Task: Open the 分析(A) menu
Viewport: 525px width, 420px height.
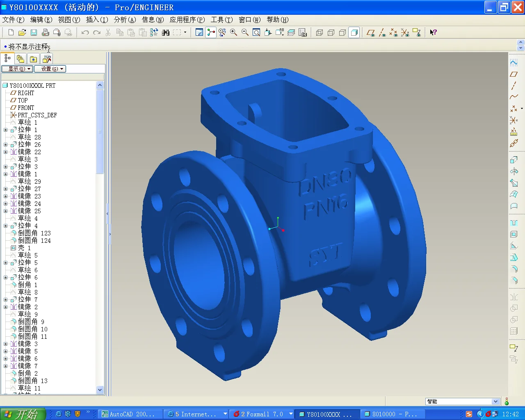Action: pos(125,20)
